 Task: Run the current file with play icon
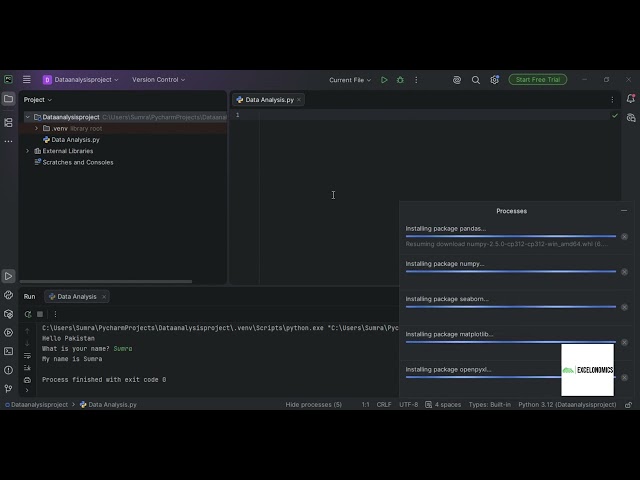(384, 80)
